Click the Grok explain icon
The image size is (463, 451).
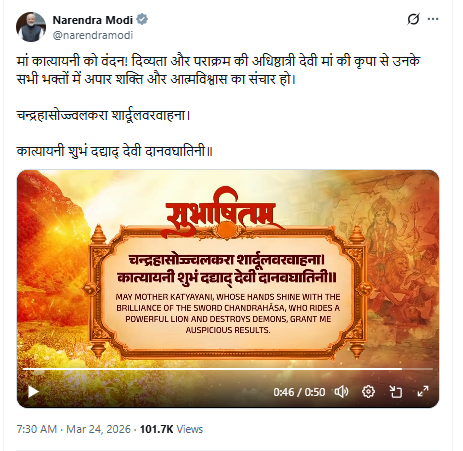413,19
